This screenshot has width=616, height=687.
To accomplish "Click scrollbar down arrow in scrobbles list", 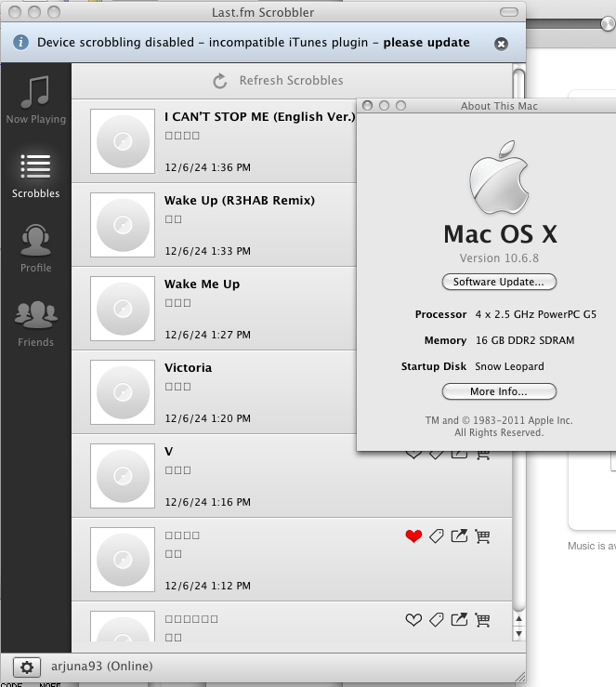I will tap(518, 634).
